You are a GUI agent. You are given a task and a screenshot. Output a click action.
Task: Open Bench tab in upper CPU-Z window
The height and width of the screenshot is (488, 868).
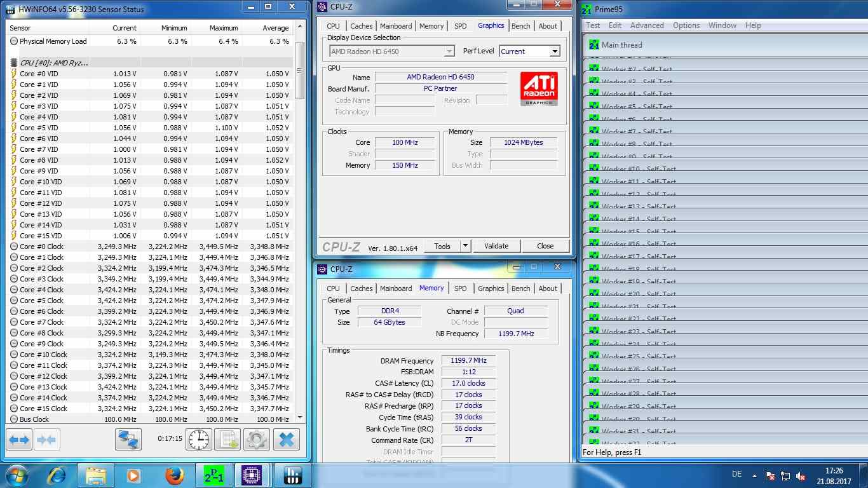[x=520, y=26]
